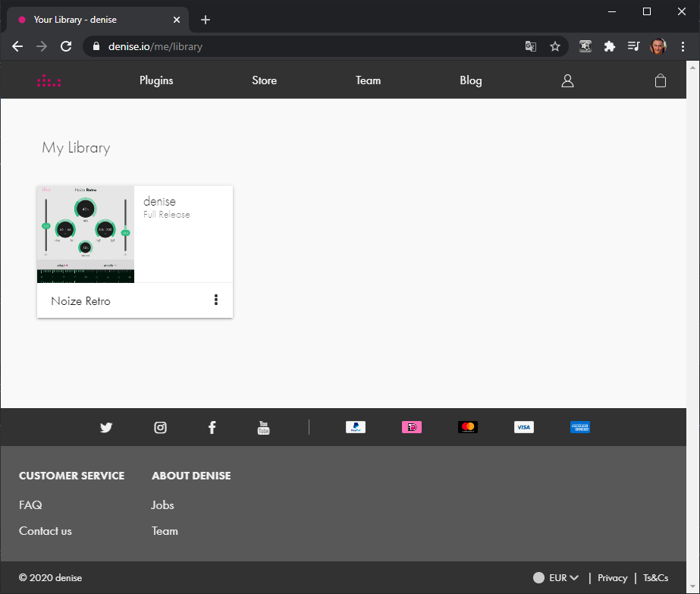This screenshot has width=700, height=594.
Task: Open the Store page
Action: coord(264,81)
